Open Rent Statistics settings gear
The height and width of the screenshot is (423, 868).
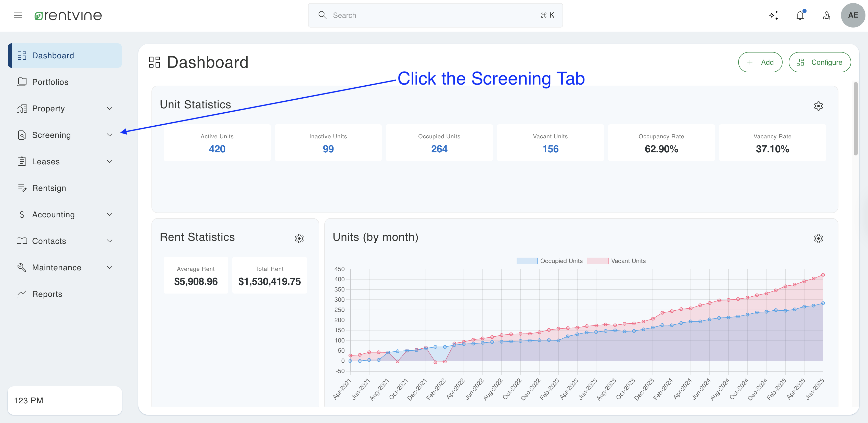[299, 239]
